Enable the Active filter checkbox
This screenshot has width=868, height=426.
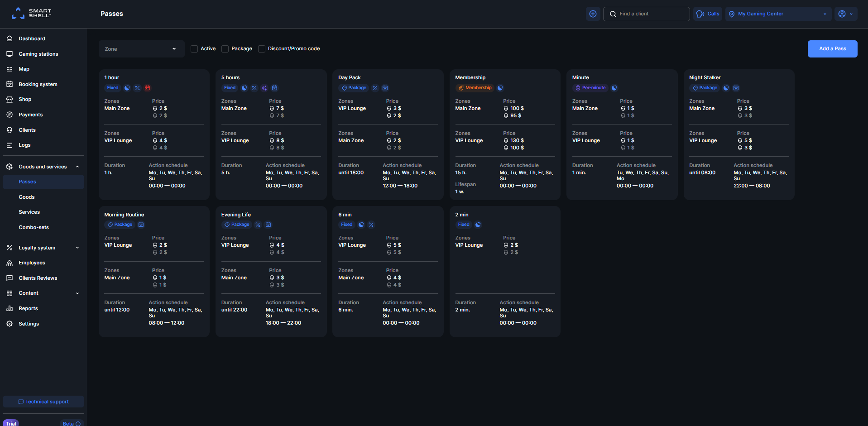click(x=194, y=48)
